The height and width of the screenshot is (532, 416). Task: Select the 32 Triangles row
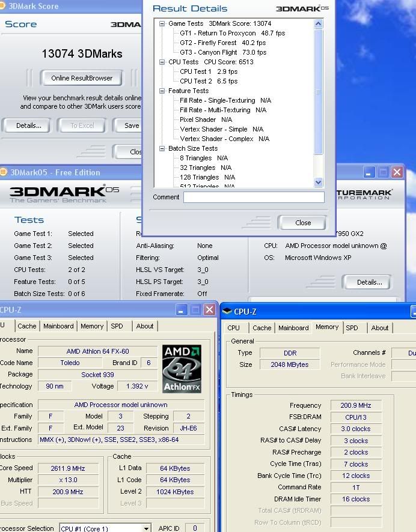206,168
